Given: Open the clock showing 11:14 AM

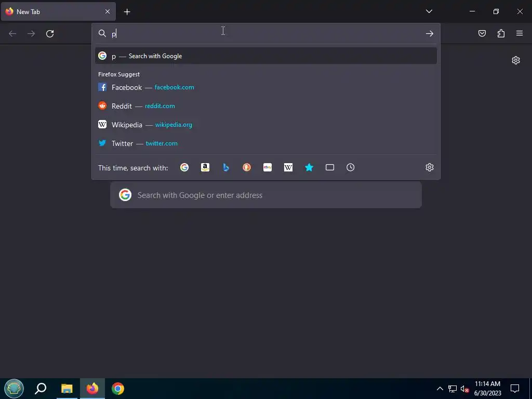Looking at the screenshot, I should point(487,389).
